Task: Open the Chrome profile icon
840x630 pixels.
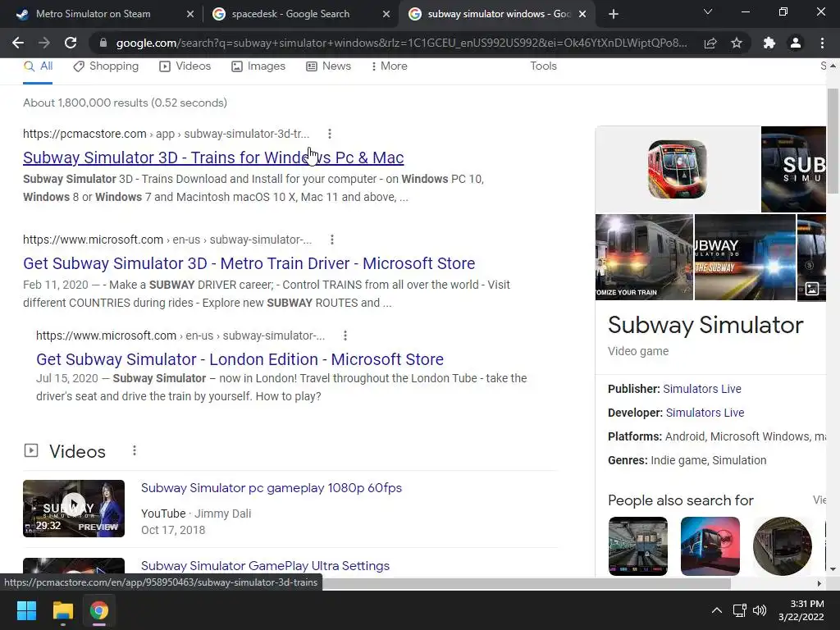Action: (796, 43)
